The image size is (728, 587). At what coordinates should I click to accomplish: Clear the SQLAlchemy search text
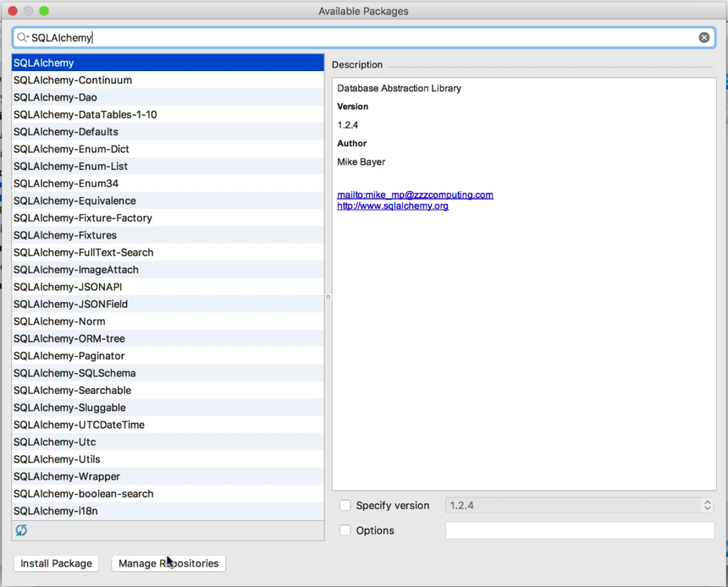click(x=703, y=37)
